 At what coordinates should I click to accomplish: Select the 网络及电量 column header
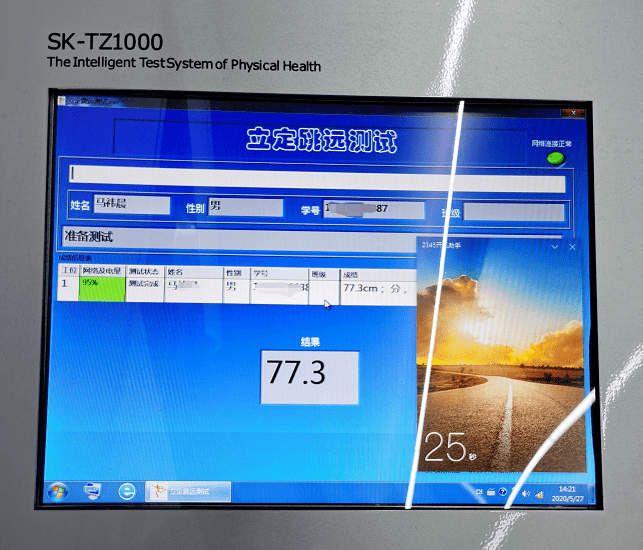click(x=102, y=271)
